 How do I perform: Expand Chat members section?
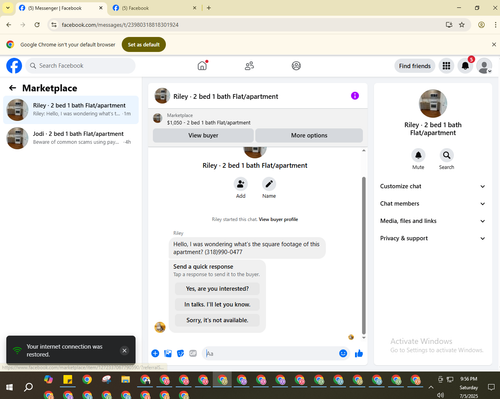click(433, 204)
